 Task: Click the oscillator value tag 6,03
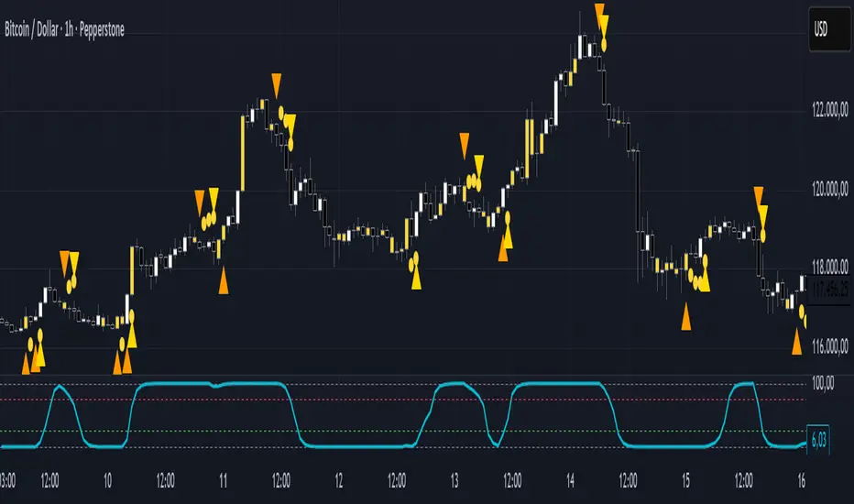(x=818, y=439)
